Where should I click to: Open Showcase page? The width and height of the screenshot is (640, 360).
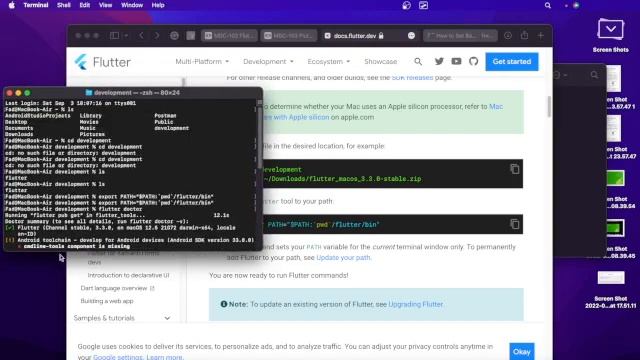(x=380, y=62)
